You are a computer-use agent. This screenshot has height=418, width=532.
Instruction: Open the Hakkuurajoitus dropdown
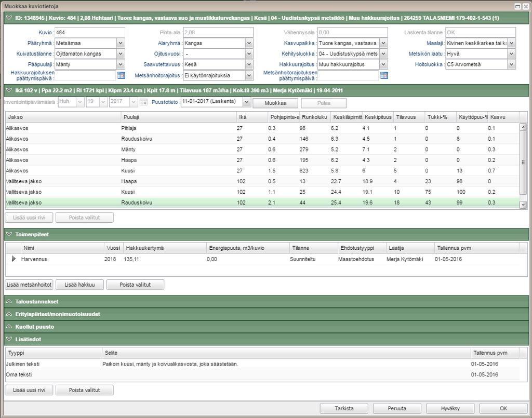(x=383, y=64)
